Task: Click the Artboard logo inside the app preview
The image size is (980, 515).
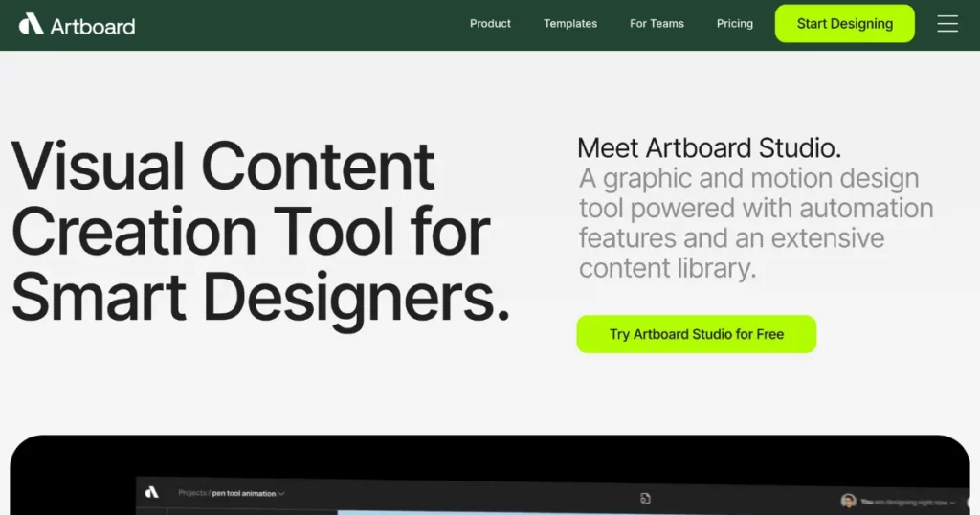Action: 152,492
